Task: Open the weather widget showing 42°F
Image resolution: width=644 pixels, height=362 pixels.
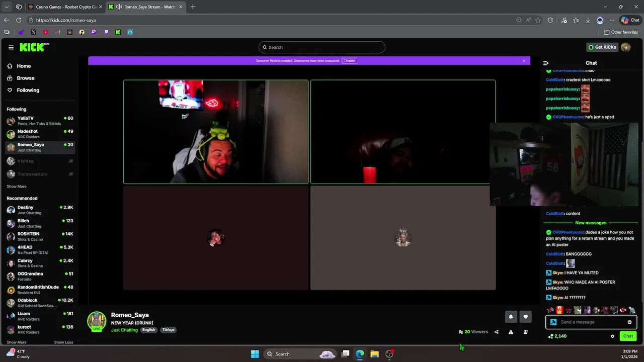Action: (x=18, y=354)
